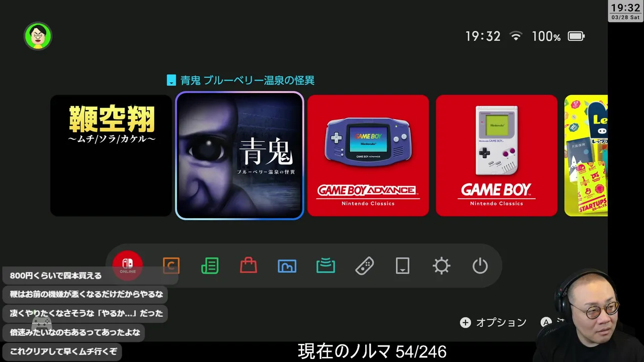The image size is (644, 362).
Task: Open the blue Album icon
Action: [287, 266]
